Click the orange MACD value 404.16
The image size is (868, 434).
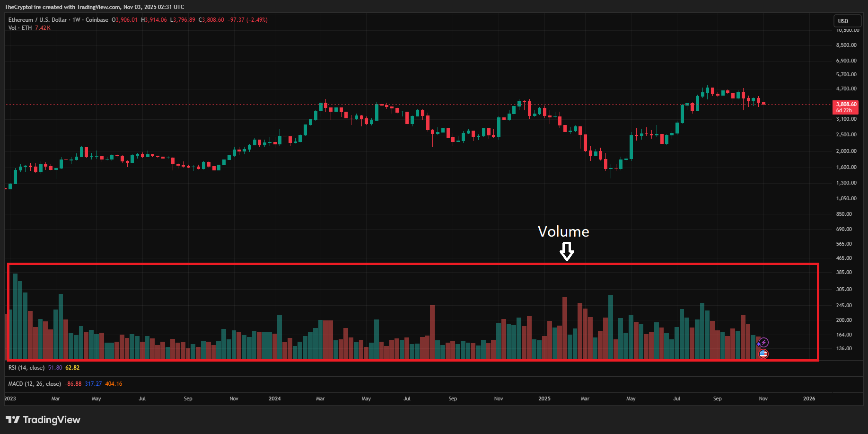113,384
